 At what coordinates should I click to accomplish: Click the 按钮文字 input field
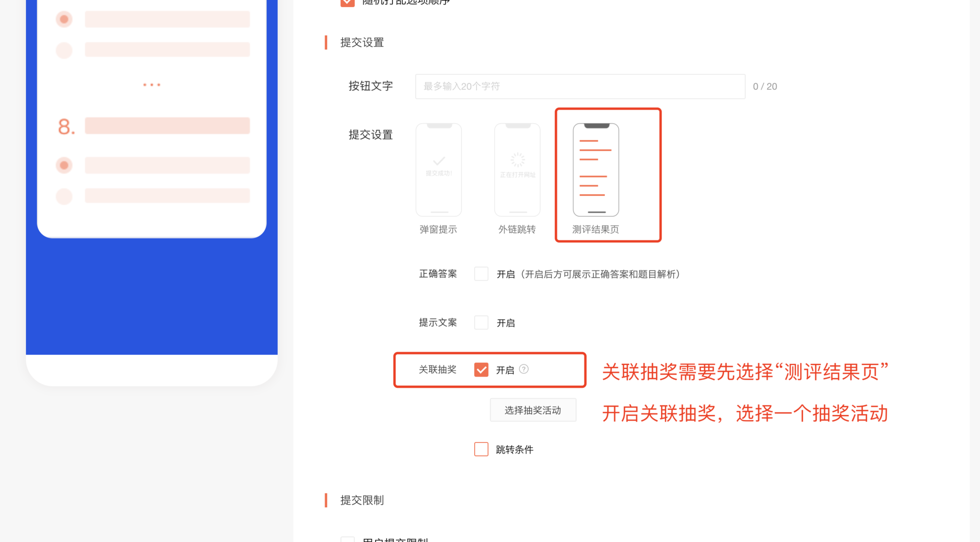point(580,86)
